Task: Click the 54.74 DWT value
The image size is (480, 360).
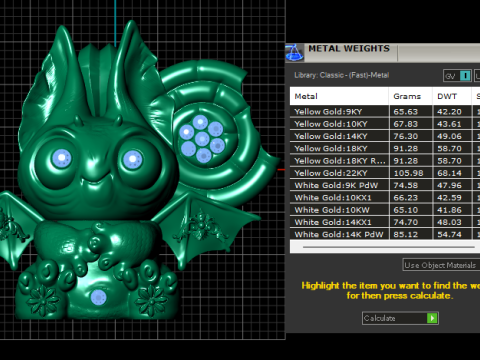Action: (x=449, y=235)
